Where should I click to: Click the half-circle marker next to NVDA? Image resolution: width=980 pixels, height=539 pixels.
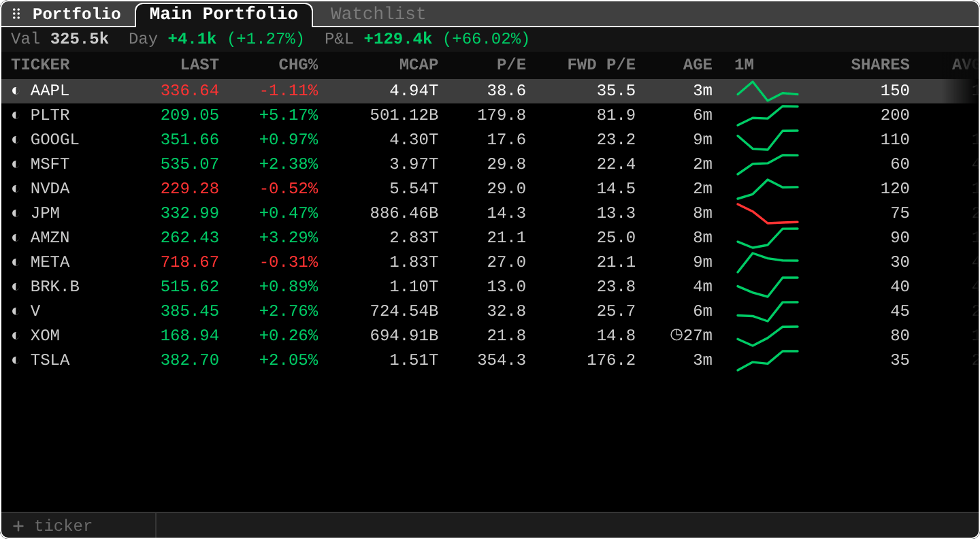(16, 189)
